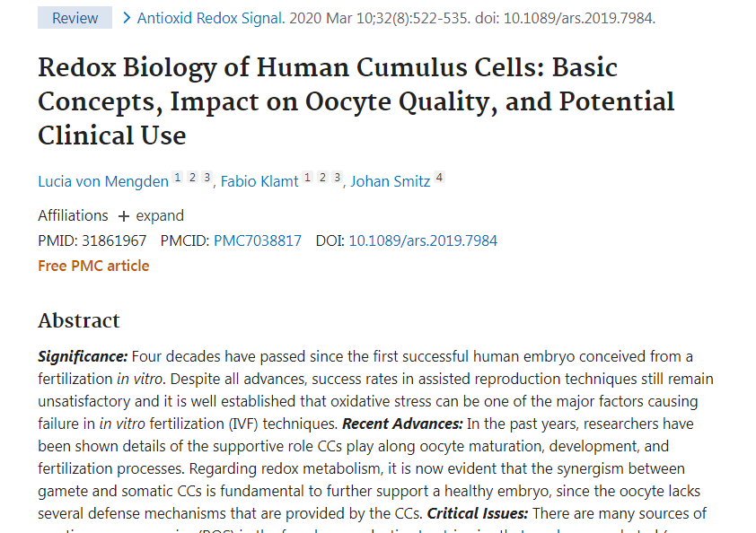
Task: Click affiliation superscript 2 after Fabio Klamt
Action: click(x=322, y=178)
